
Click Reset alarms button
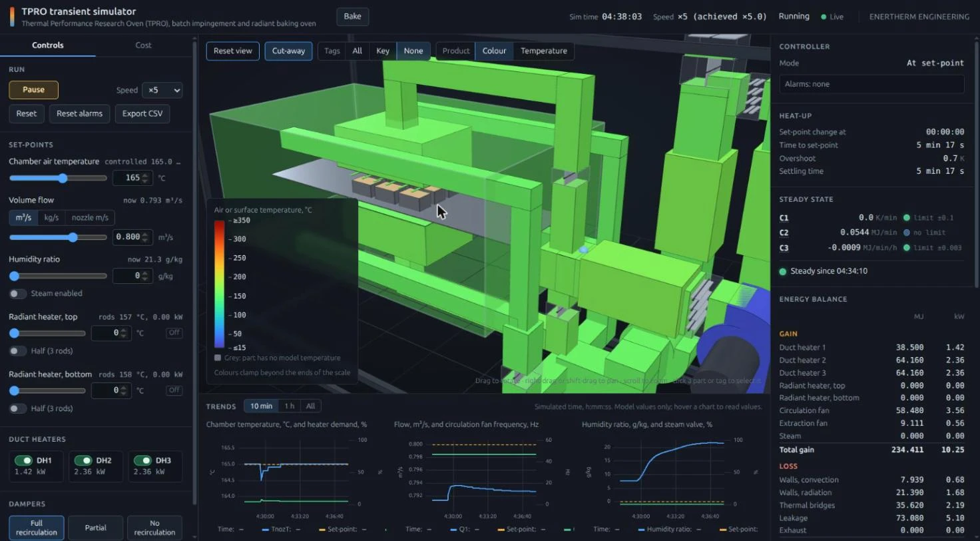79,113
